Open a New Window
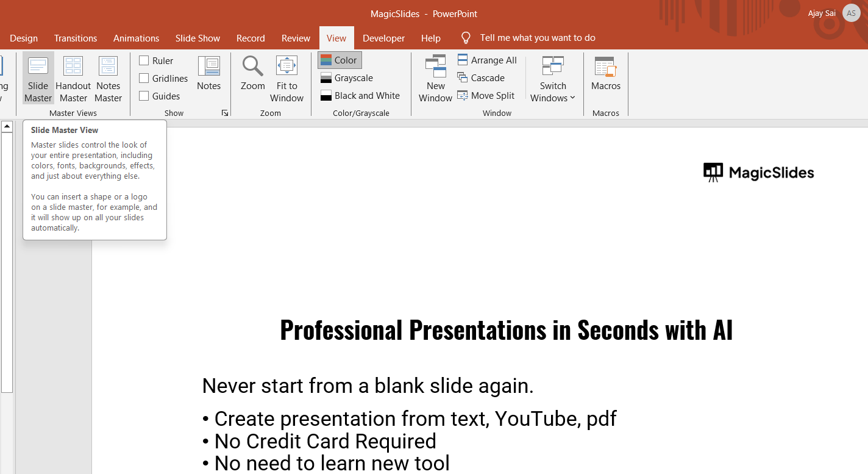The height and width of the screenshot is (474, 868). 435,78
